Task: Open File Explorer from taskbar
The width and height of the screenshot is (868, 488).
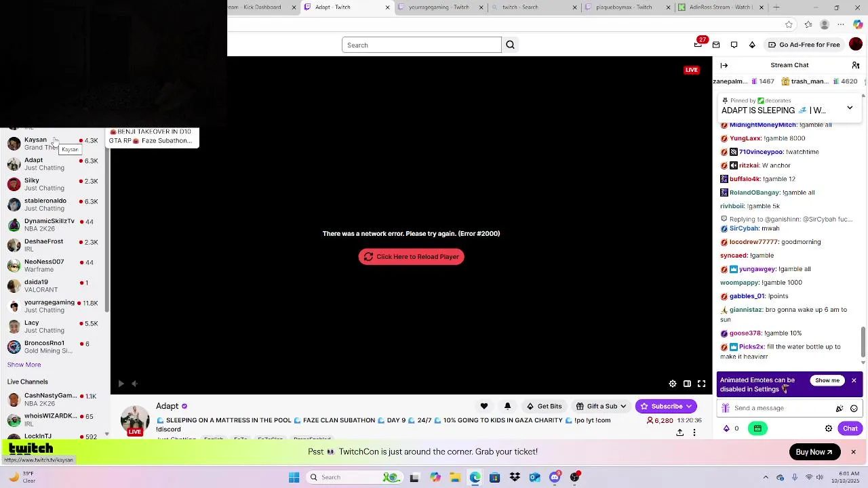Action: pyautogui.click(x=455, y=477)
